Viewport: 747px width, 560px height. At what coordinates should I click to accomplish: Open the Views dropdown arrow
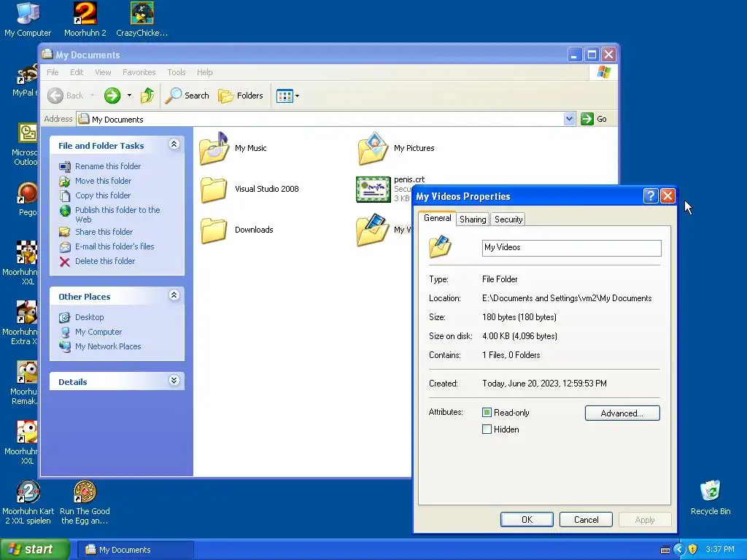point(298,96)
